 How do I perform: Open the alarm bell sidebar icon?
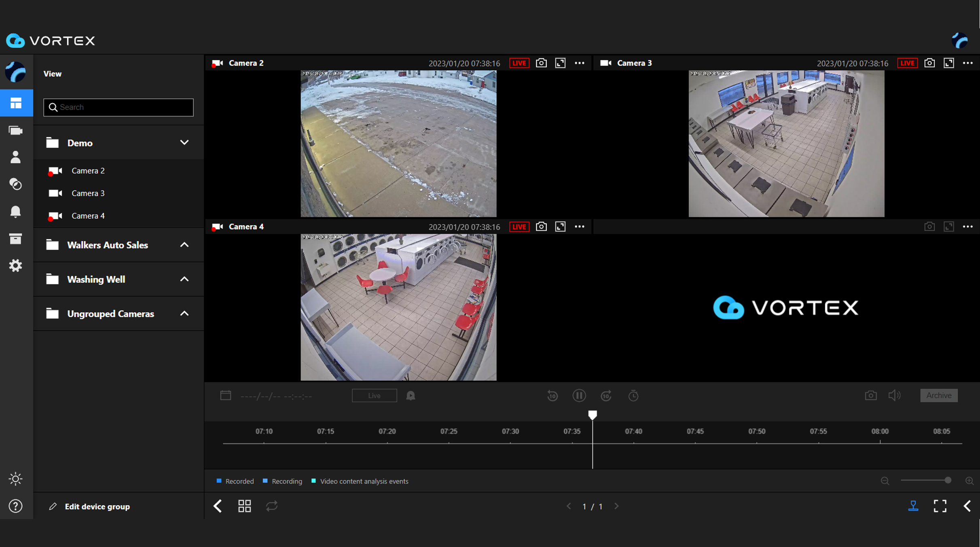click(x=15, y=212)
